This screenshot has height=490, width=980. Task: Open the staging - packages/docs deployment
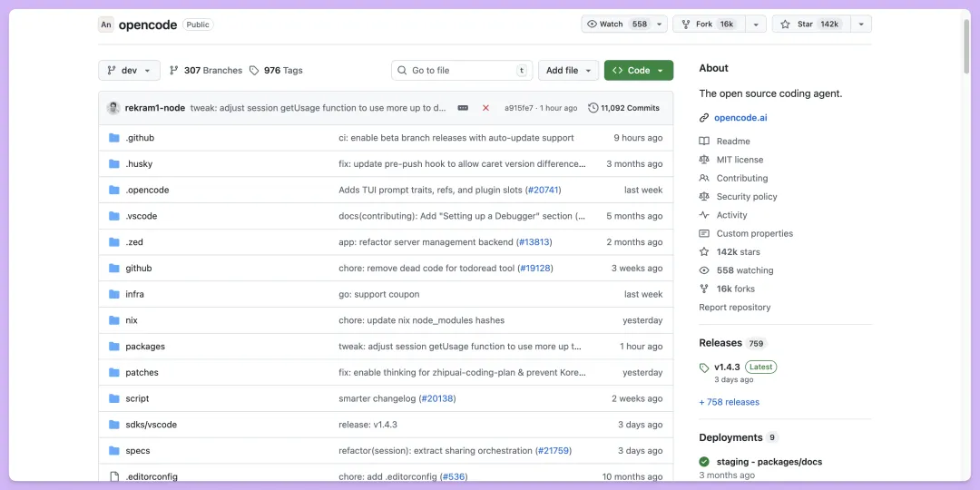click(769, 462)
